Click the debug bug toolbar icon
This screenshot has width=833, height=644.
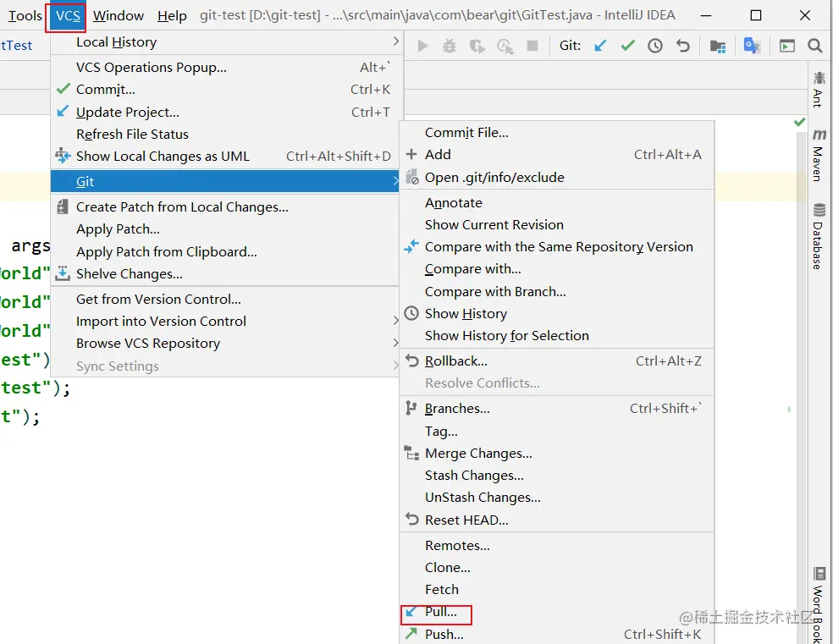[x=450, y=47]
